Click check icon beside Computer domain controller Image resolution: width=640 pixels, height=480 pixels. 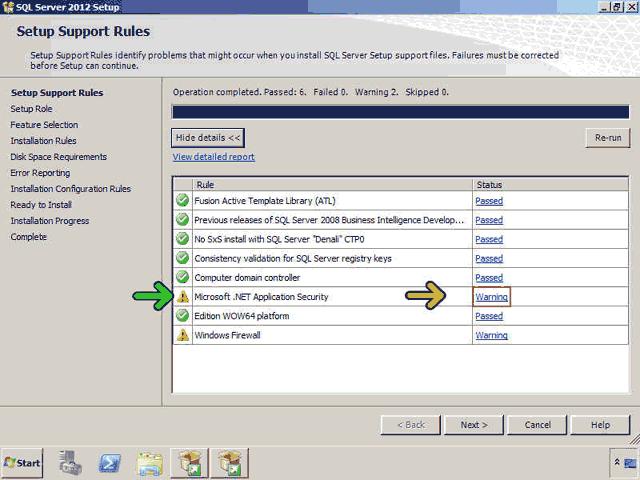tap(182, 277)
